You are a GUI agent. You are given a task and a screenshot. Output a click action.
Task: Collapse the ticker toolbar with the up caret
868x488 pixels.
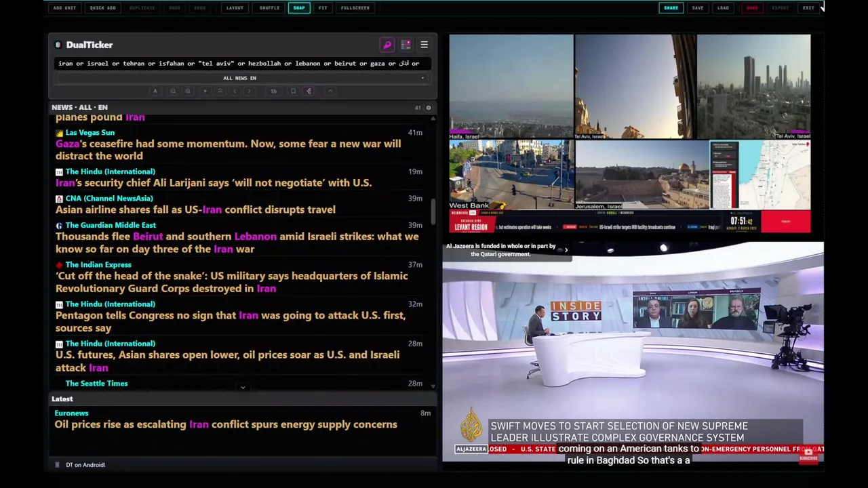coord(330,91)
